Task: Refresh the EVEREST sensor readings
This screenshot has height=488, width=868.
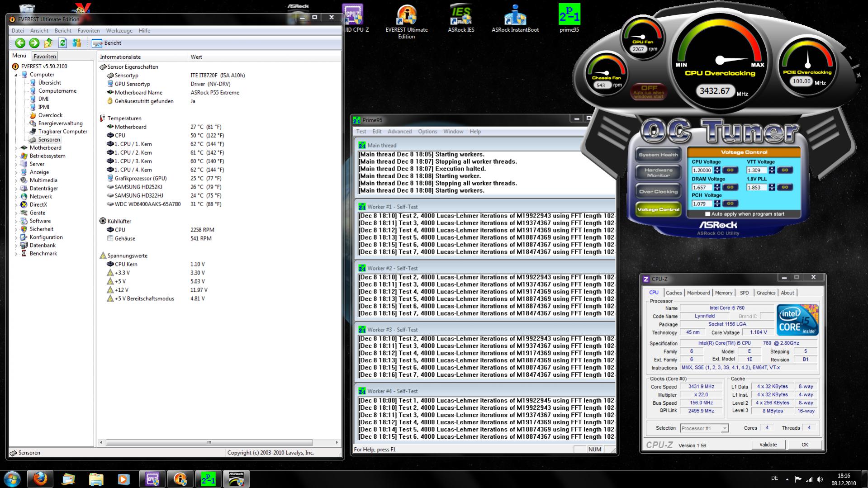Action: 62,43
